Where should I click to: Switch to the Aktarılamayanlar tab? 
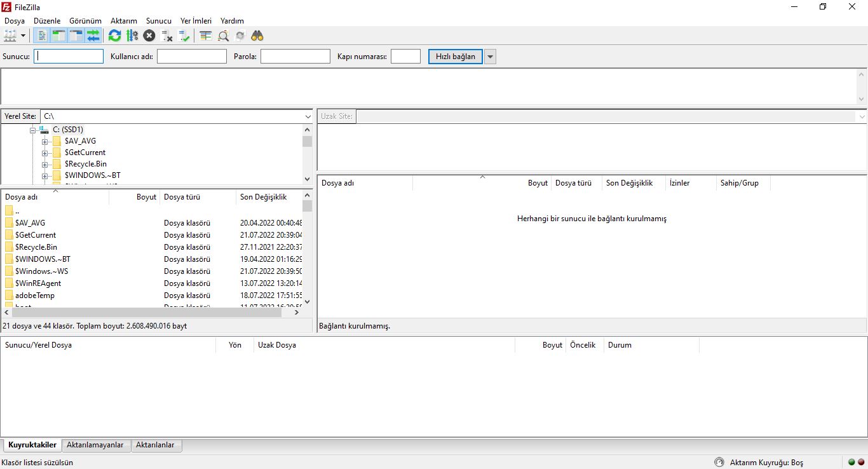click(x=96, y=445)
